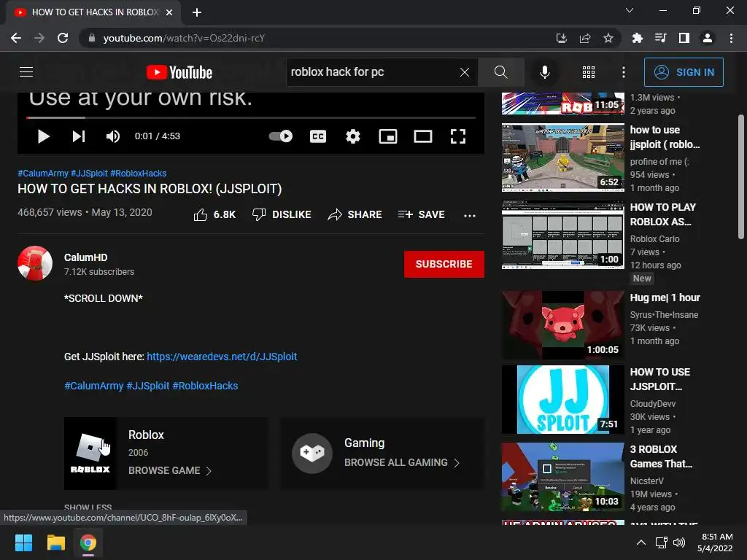Click the page scrollbar

click(x=741, y=176)
